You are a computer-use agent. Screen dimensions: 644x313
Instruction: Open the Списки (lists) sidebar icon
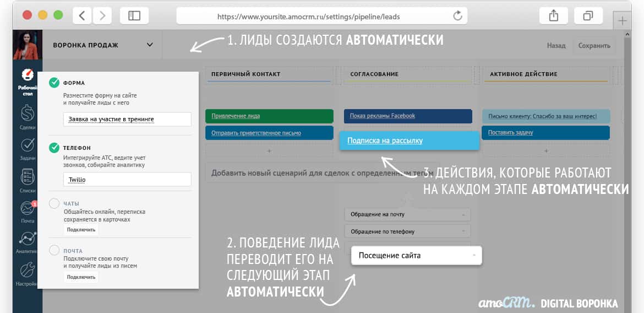point(27,177)
